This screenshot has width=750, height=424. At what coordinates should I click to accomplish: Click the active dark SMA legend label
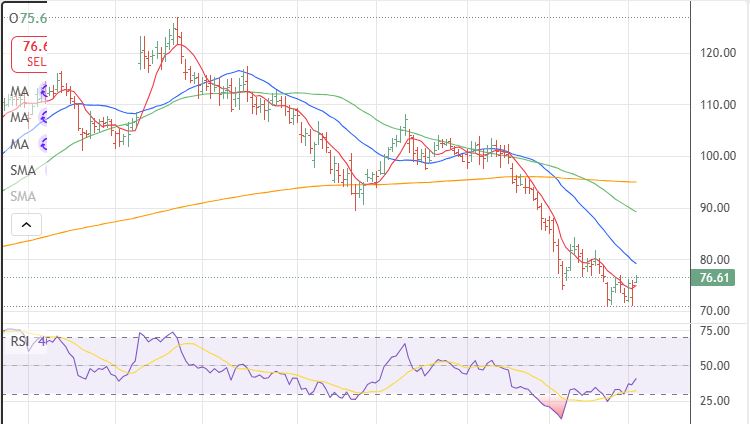[x=24, y=171]
